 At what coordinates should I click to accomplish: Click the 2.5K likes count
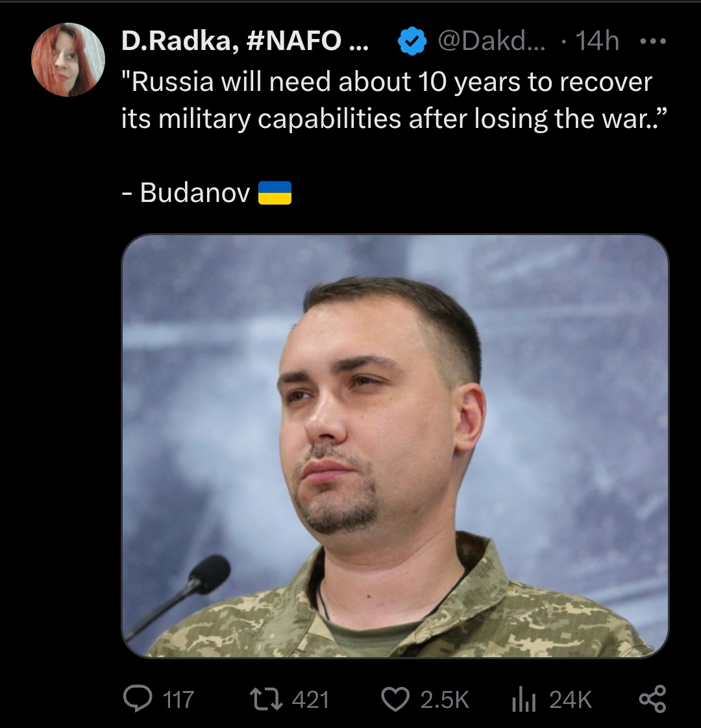point(445,699)
